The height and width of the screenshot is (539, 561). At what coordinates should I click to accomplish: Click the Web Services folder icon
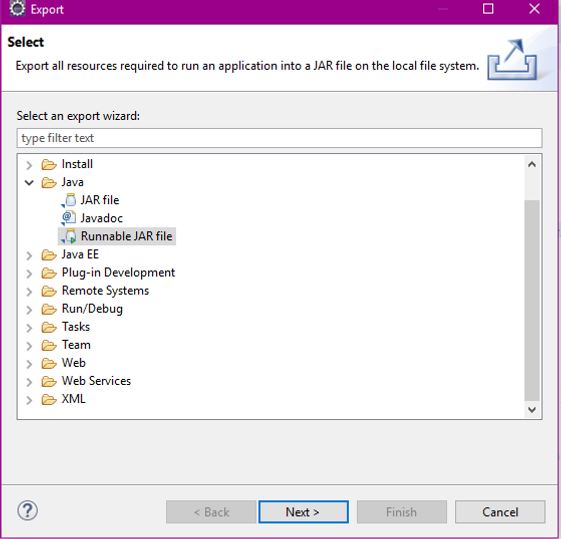(x=49, y=381)
